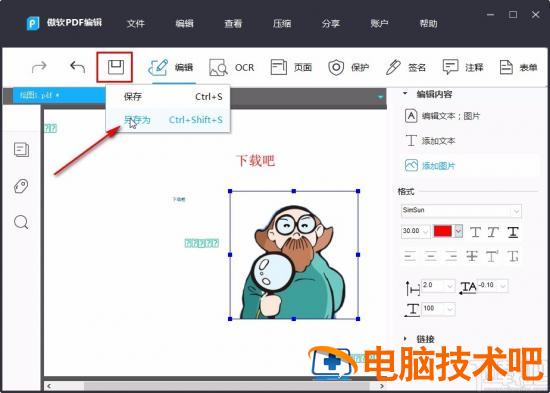This screenshot has height=393, width=550.
Task: Open the text color dropdown arrow
Action: click(x=458, y=231)
